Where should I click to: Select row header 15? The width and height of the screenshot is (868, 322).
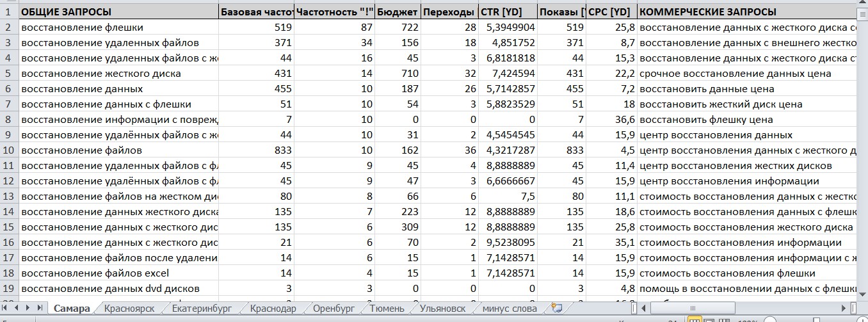pyautogui.click(x=9, y=227)
